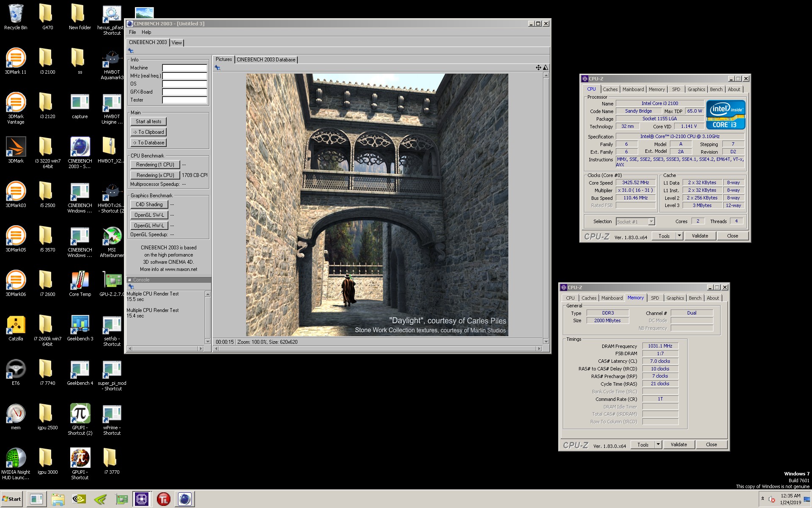Run Rendering (x CPU) benchmark
The width and height of the screenshot is (812, 508).
pos(155,175)
